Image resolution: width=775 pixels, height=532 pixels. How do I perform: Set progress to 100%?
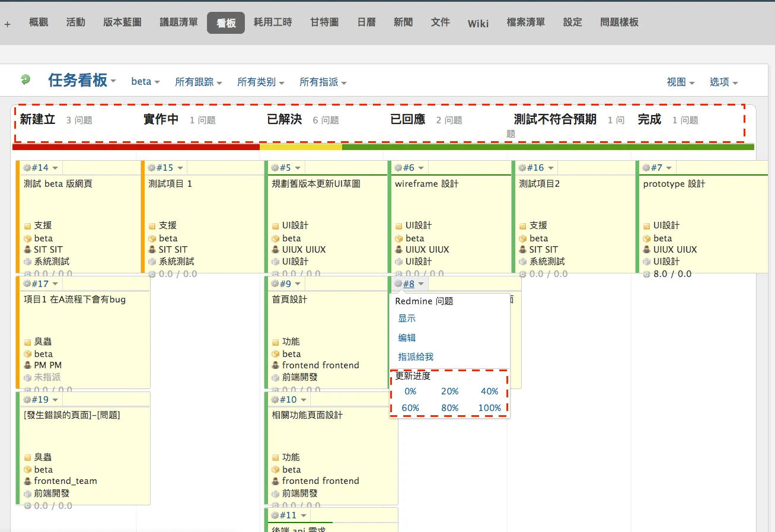490,408
